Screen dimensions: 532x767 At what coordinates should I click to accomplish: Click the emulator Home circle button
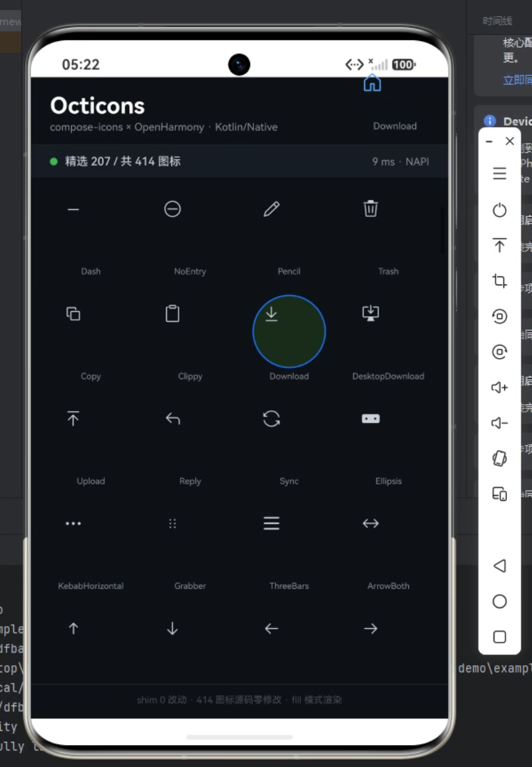[x=499, y=601]
